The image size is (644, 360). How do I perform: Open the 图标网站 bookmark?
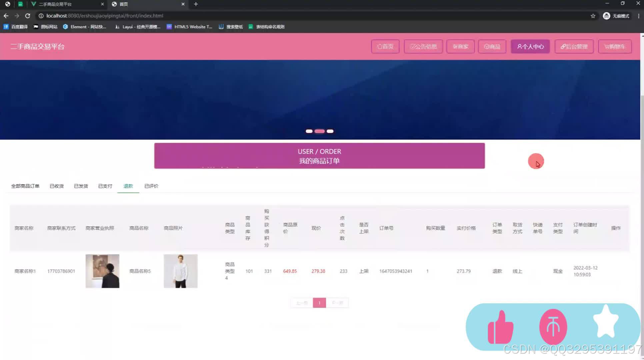[45, 27]
